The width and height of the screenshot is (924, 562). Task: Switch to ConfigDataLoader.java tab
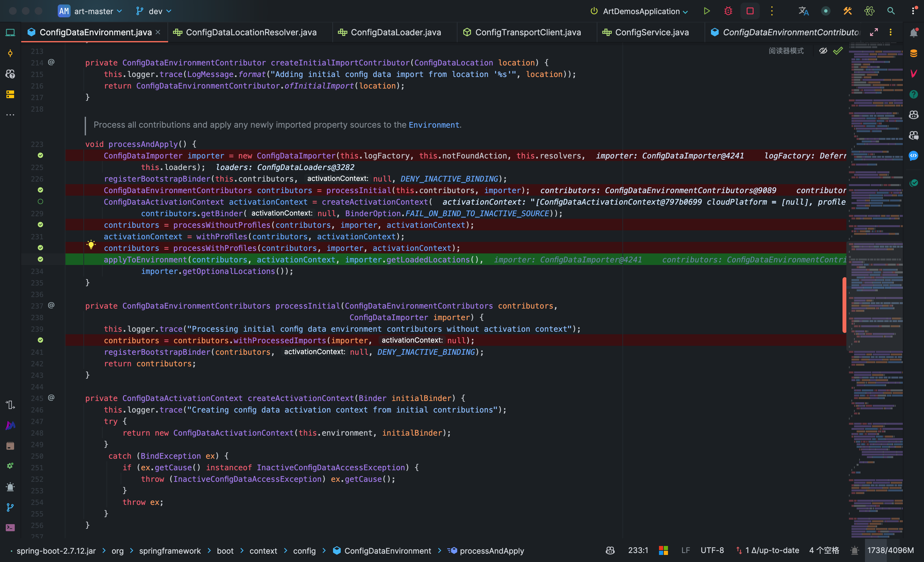395,33
